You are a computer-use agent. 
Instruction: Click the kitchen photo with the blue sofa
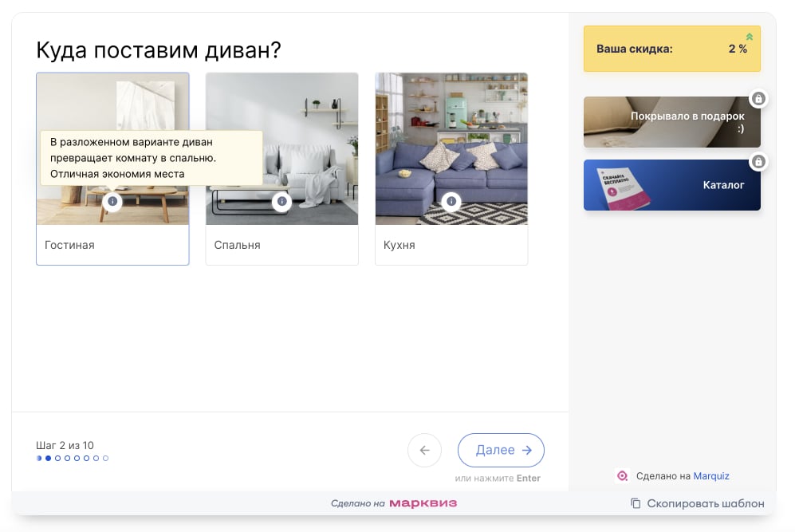pos(451,148)
